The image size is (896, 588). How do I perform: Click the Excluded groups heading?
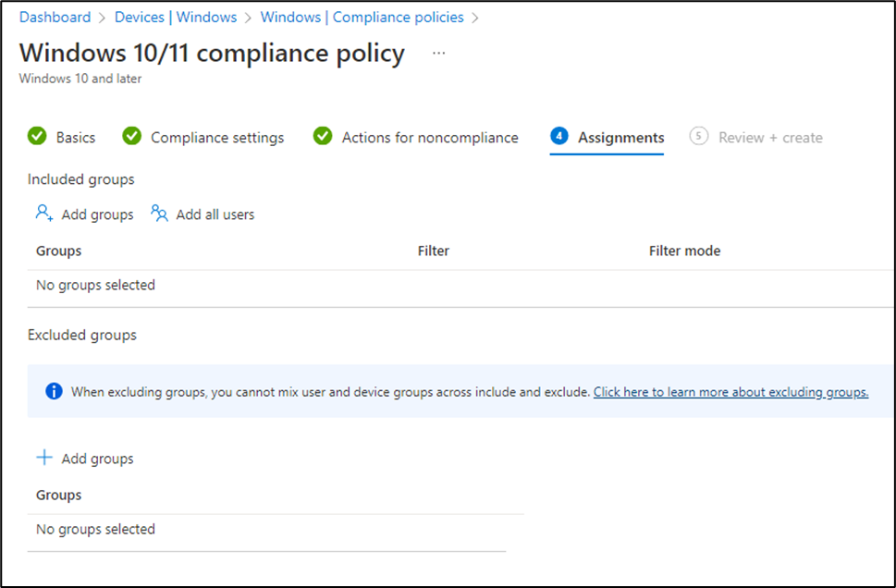(82, 335)
